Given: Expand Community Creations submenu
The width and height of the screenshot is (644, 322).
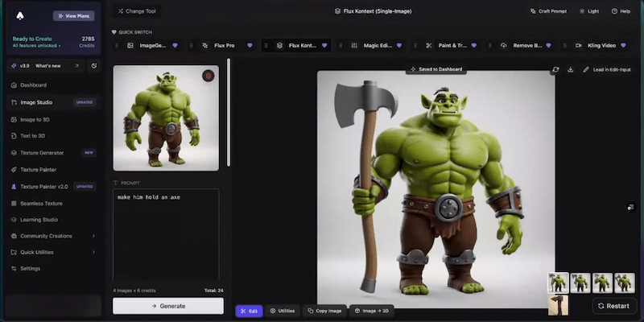Looking at the screenshot, I should 93,236.
